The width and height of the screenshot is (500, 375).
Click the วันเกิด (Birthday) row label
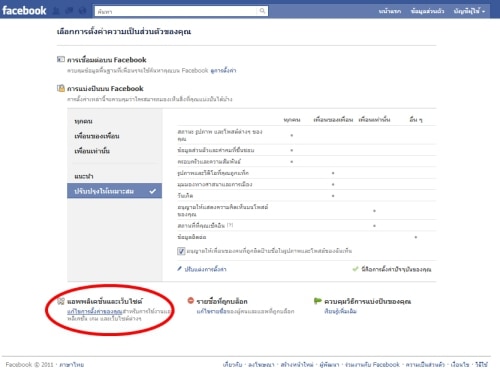(185, 196)
